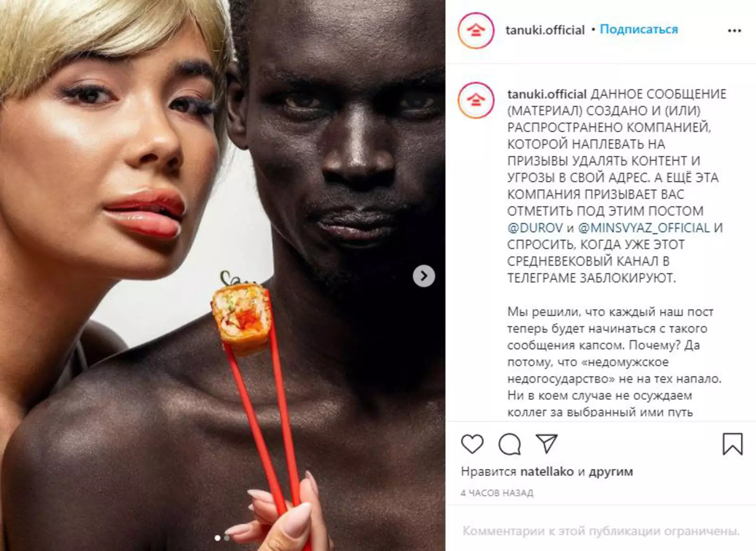Click the tanuki.official avatar beside the caption
This screenshot has width=756, height=551.
476,100
